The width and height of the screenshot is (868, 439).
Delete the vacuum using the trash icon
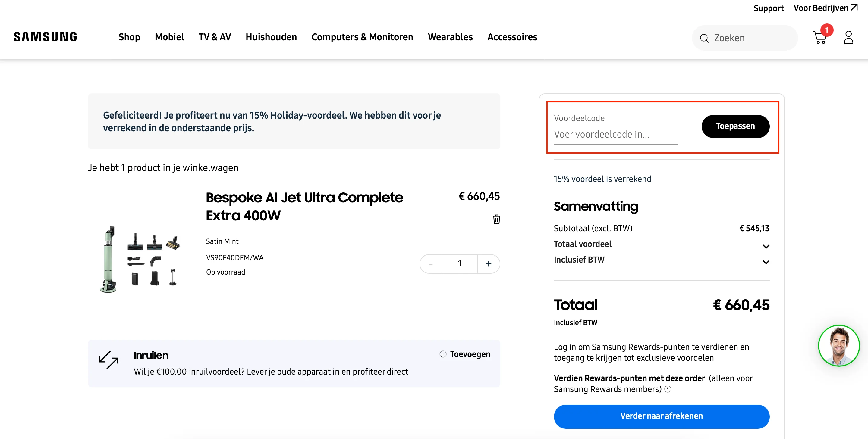pyautogui.click(x=496, y=219)
